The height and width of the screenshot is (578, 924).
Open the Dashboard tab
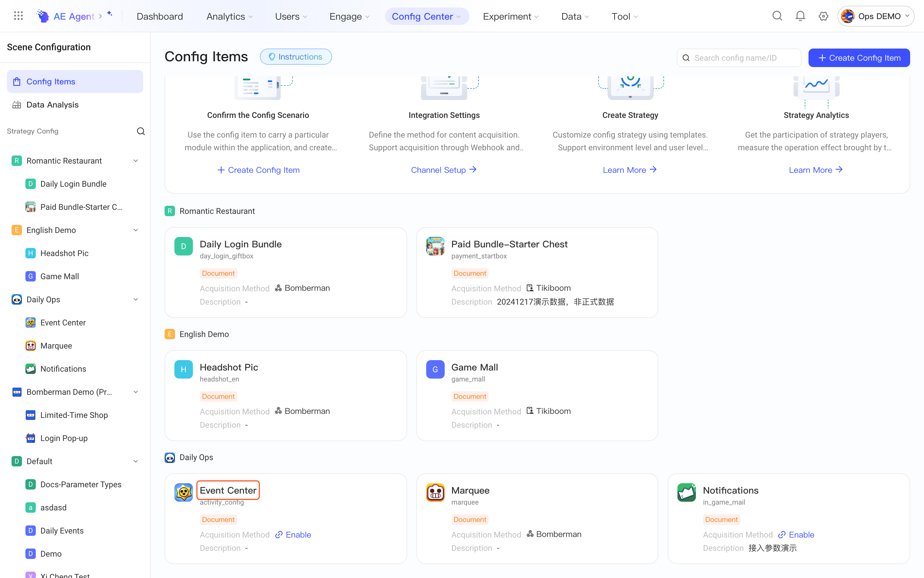[160, 16]
